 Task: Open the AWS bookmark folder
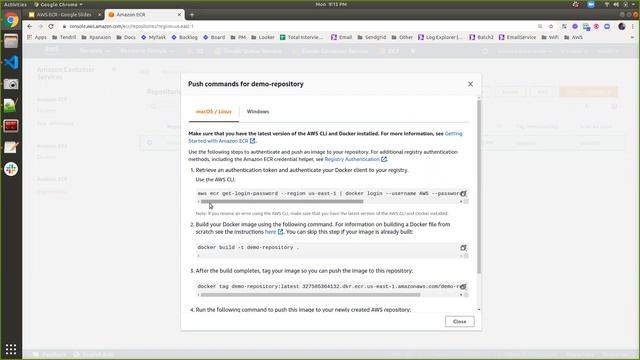[573, 37]
